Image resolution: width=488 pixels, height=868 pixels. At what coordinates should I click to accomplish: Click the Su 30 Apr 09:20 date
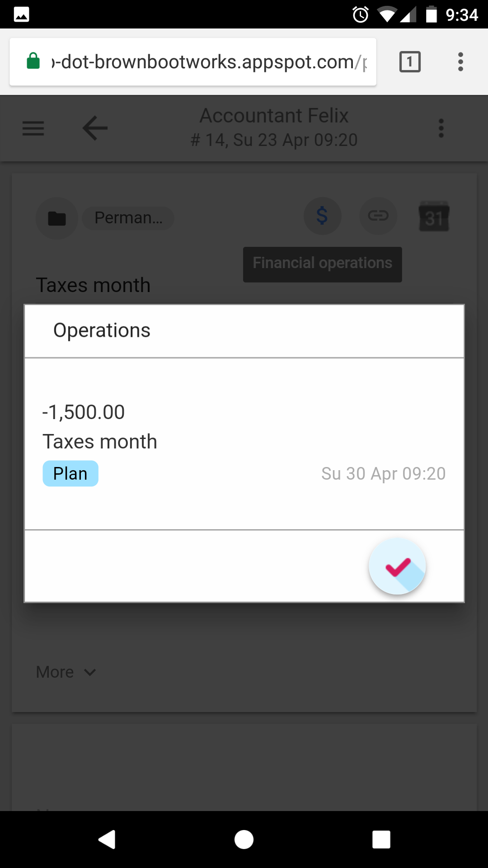383,473
